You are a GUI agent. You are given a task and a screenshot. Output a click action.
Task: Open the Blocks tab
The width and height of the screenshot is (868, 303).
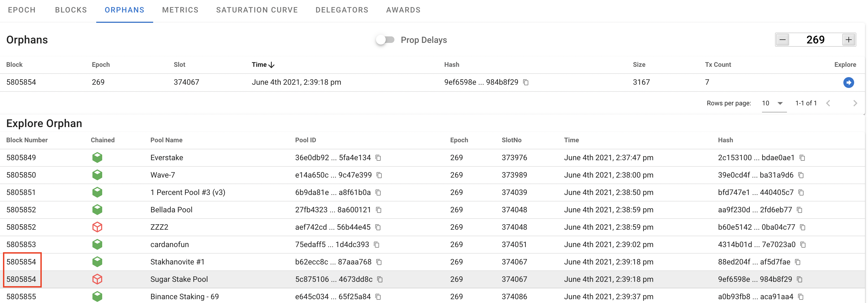click(71, 10)
